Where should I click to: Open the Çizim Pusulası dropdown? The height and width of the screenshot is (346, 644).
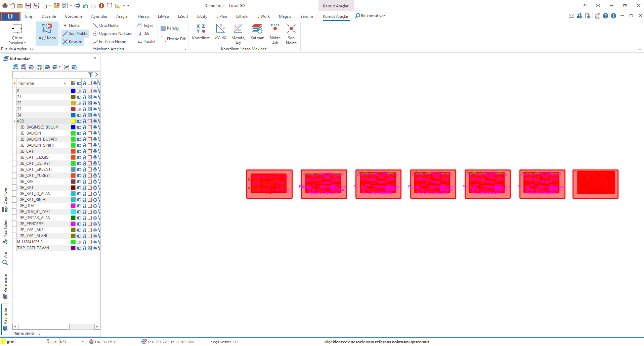17,34
